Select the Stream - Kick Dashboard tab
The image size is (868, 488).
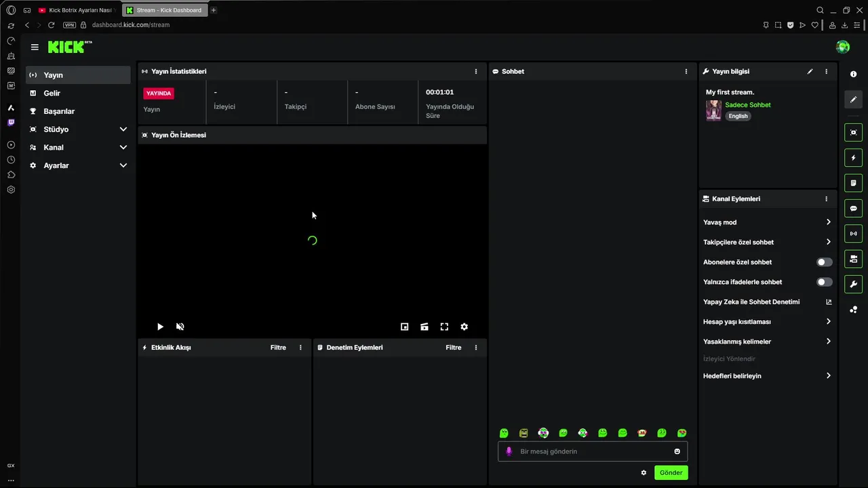(163, 10)
